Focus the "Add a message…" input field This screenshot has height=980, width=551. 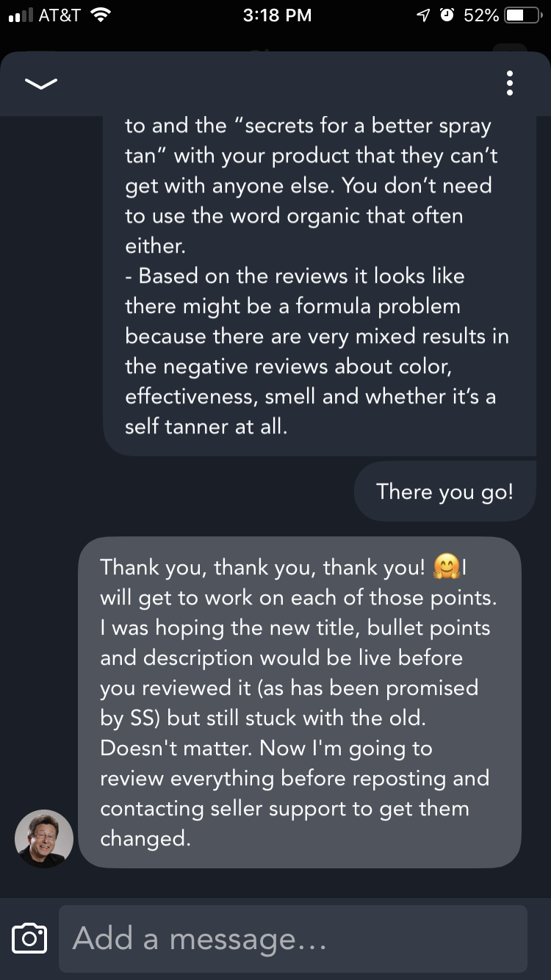pyautogui.click(x=292, y=939)
